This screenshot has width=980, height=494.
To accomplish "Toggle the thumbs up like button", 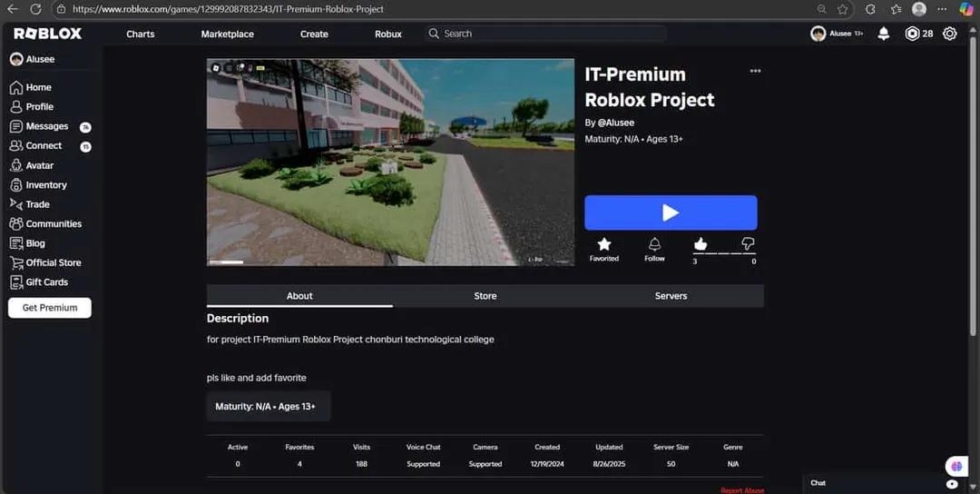I will click(700, 243).
